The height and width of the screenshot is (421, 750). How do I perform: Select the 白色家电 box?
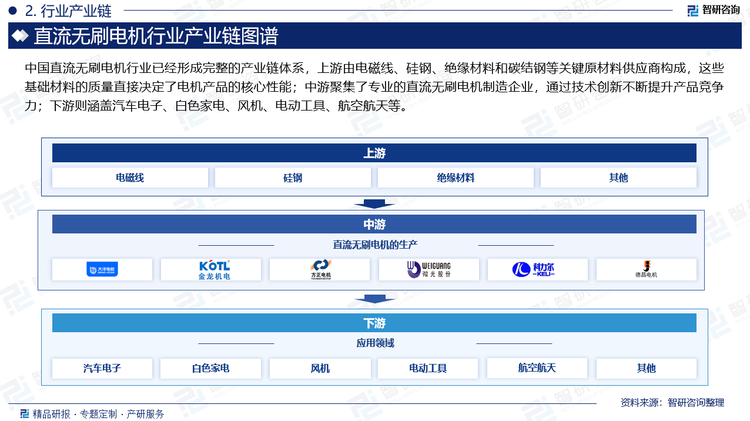[210, 368]
